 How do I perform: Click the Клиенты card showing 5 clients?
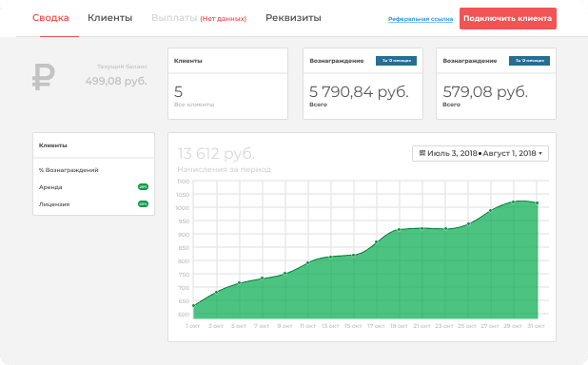coord(227,84)
